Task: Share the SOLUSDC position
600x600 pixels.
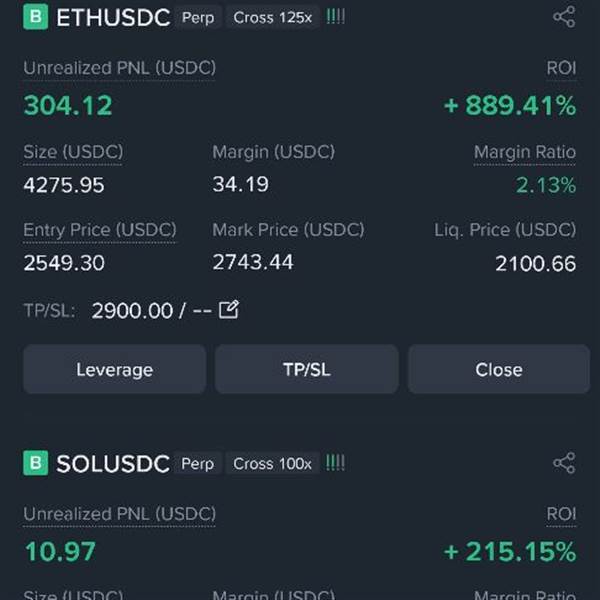Action: 564,463
